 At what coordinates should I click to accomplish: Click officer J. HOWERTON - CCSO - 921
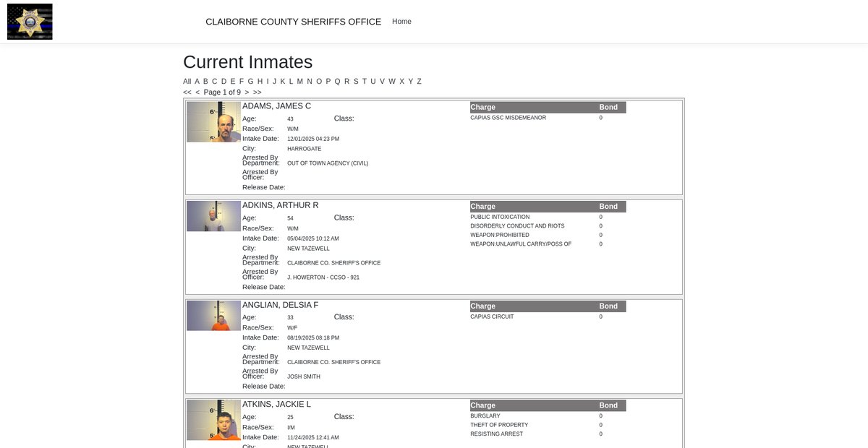pyautogui.click(x=323, y=277)
